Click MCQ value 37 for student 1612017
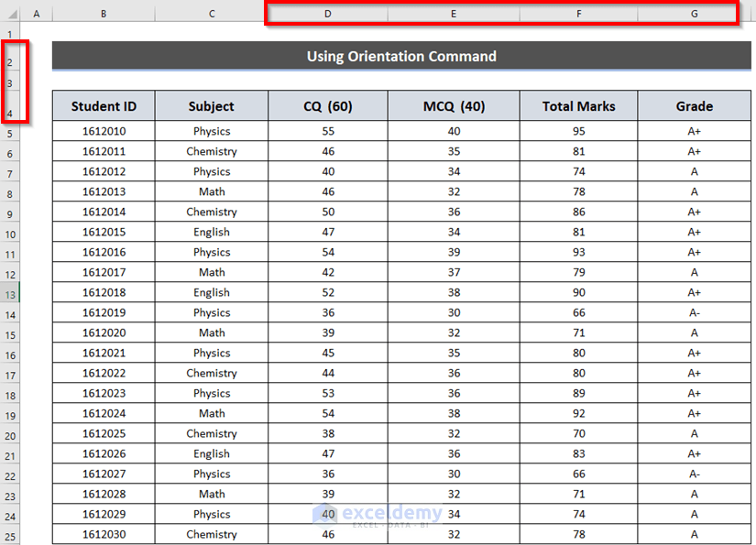Screen dimensions: 756x545 coord(454,272)
